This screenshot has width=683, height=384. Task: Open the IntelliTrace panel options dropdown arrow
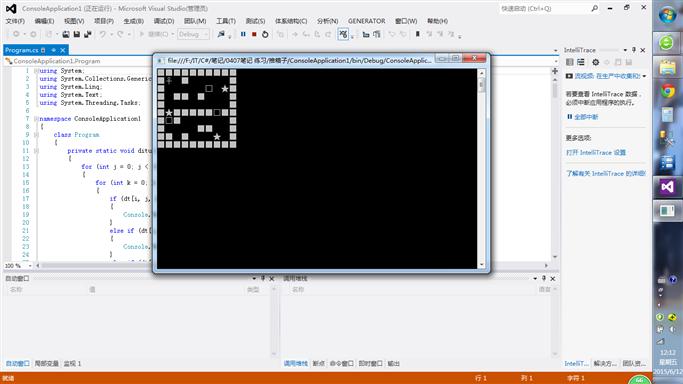[625, 50]
